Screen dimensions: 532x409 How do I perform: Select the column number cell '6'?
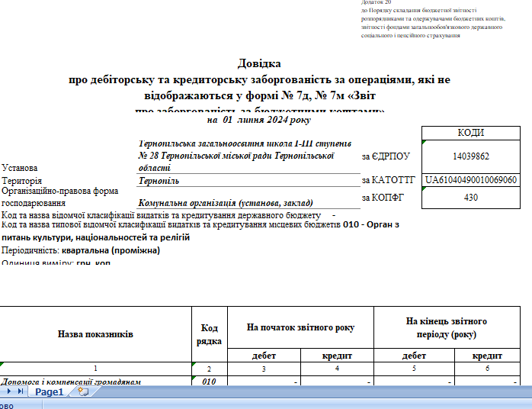487,369
